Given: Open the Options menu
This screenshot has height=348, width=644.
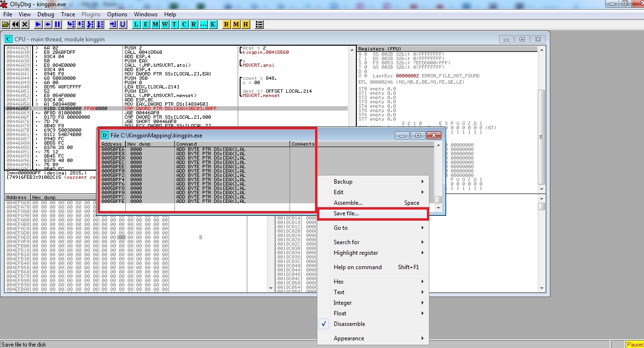Looking at the screenshot, I should 117,14.
